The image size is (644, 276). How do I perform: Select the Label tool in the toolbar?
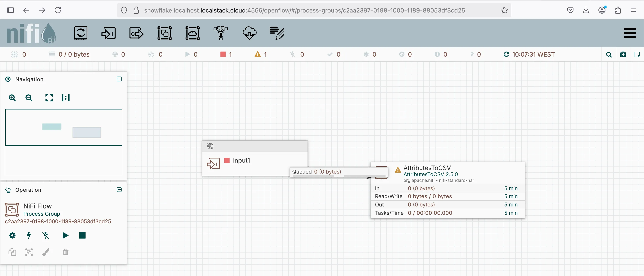(x=277, y=33)
